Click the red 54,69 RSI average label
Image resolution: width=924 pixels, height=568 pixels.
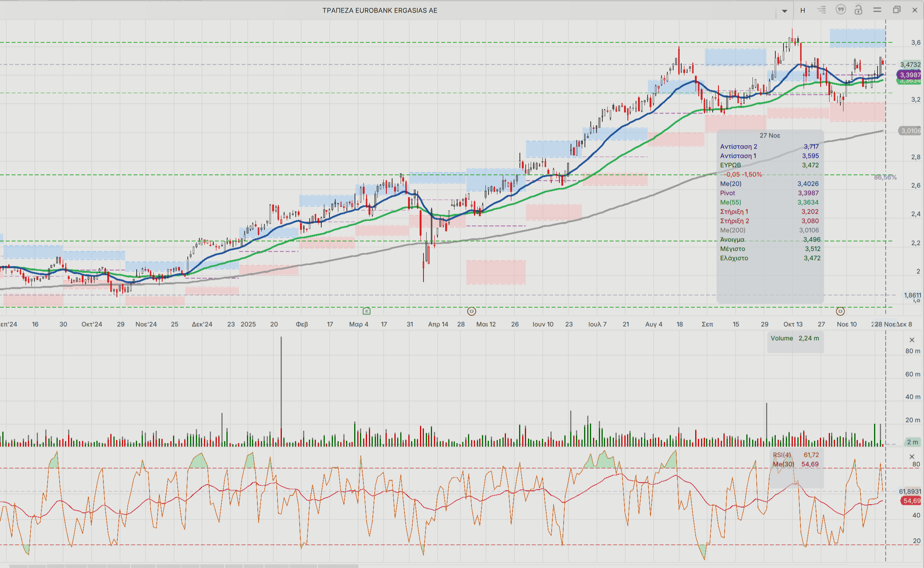[911, 501]
